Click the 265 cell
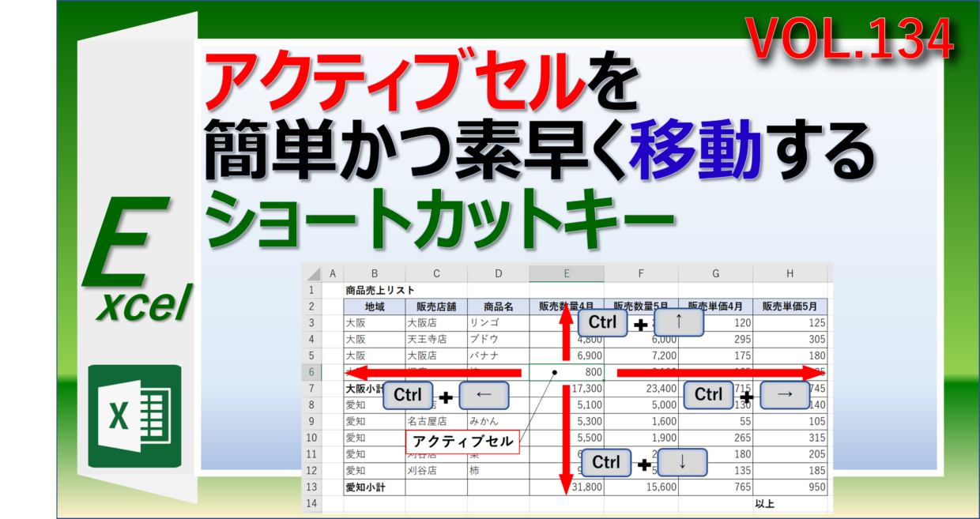Viewport: 980px width, 519px height. tap(715, 438)
